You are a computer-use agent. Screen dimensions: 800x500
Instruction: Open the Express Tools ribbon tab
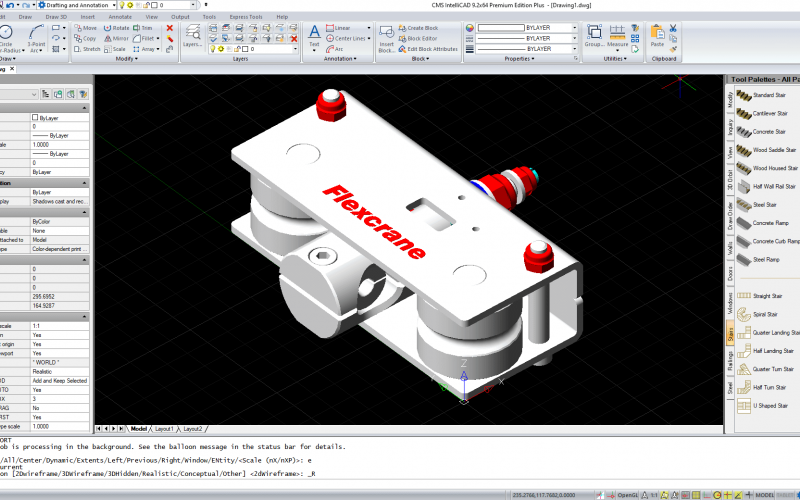[245, 17]
